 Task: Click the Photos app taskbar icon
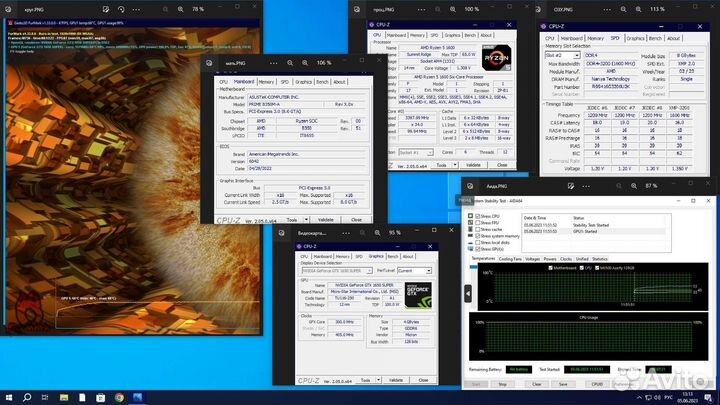pyautogui.click(x=138, y=397)
